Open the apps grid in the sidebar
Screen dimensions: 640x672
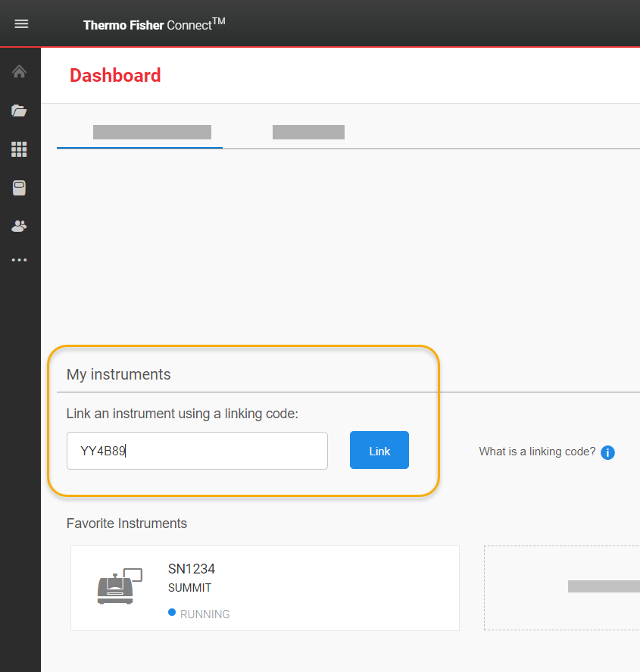tap(20, 149)
